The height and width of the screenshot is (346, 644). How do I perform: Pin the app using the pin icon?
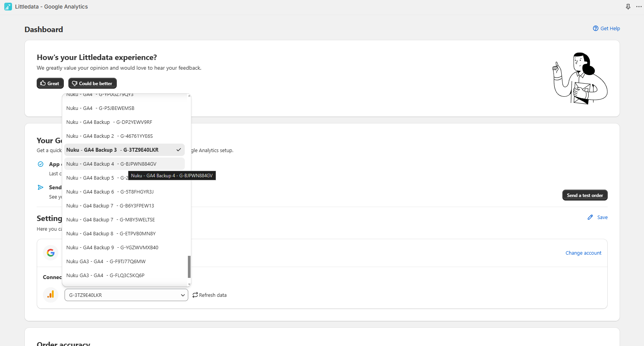pos(628,7)
